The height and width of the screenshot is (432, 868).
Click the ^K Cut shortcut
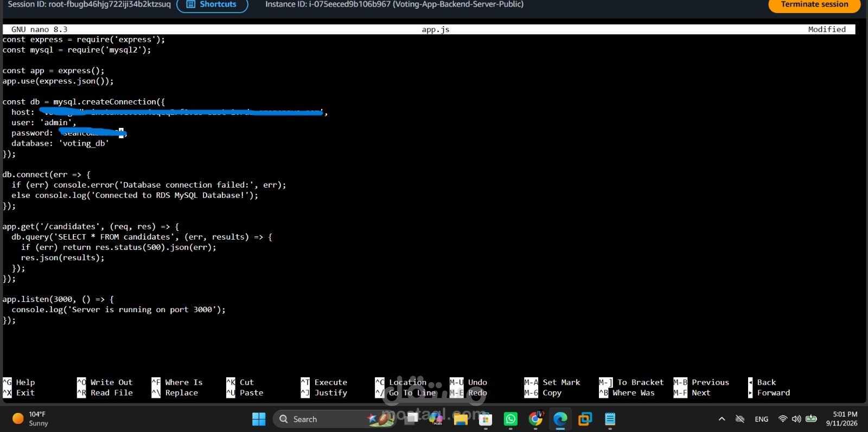240,382
